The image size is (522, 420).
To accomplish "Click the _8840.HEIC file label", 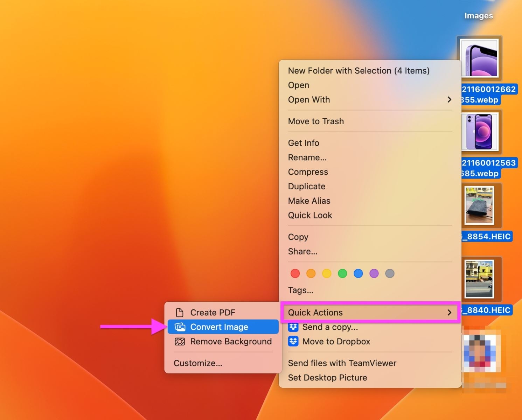I will click(x=487, y=310).
